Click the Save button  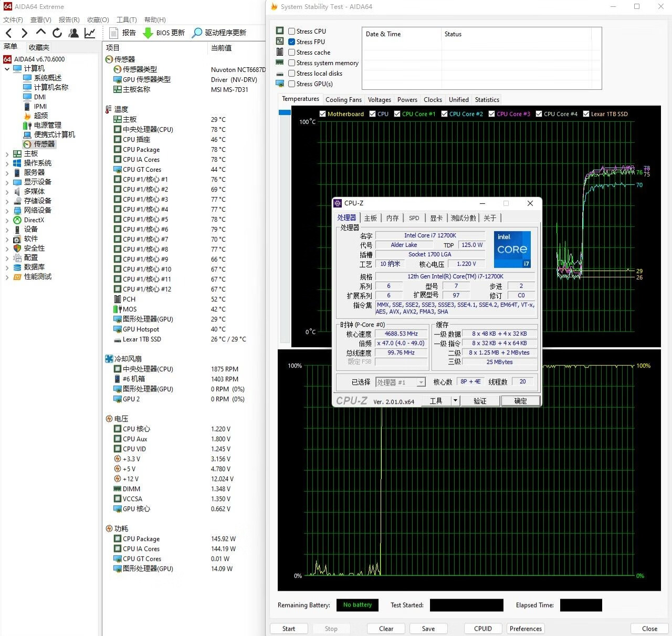[428, 629]
